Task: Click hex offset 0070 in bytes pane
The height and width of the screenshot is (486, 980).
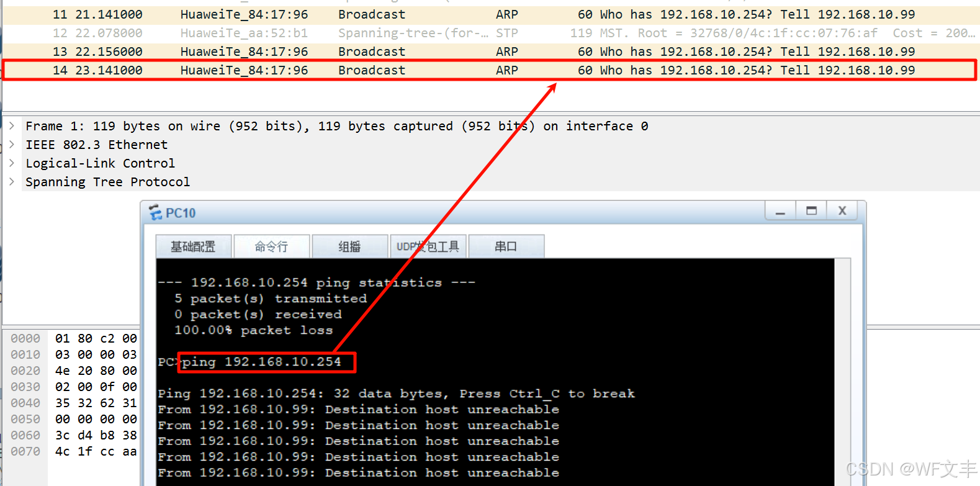Action: click(x=25, y=451)
